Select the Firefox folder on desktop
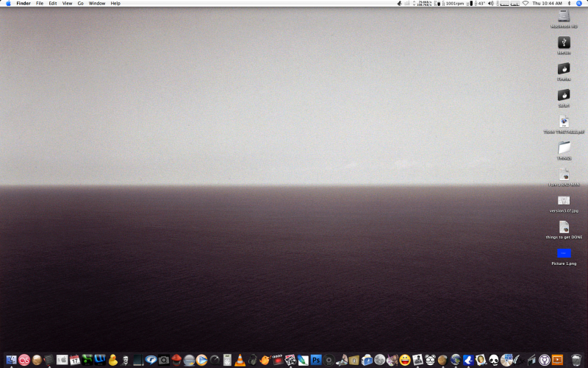 pos(564,68)
